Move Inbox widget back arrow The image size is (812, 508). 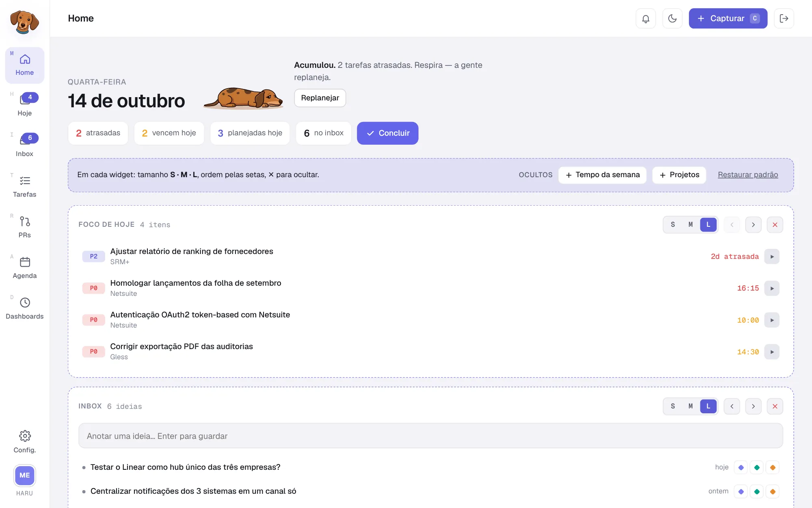[x=732, y=406]
